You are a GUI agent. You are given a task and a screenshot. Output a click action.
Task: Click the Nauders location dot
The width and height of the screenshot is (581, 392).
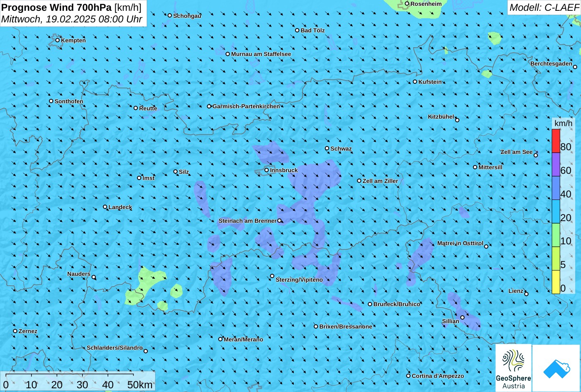pos(94,277)
